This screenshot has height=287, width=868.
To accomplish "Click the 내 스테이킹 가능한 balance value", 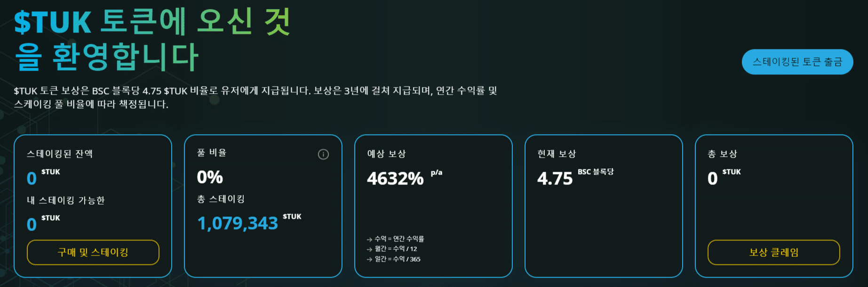I will pos(31,224).
